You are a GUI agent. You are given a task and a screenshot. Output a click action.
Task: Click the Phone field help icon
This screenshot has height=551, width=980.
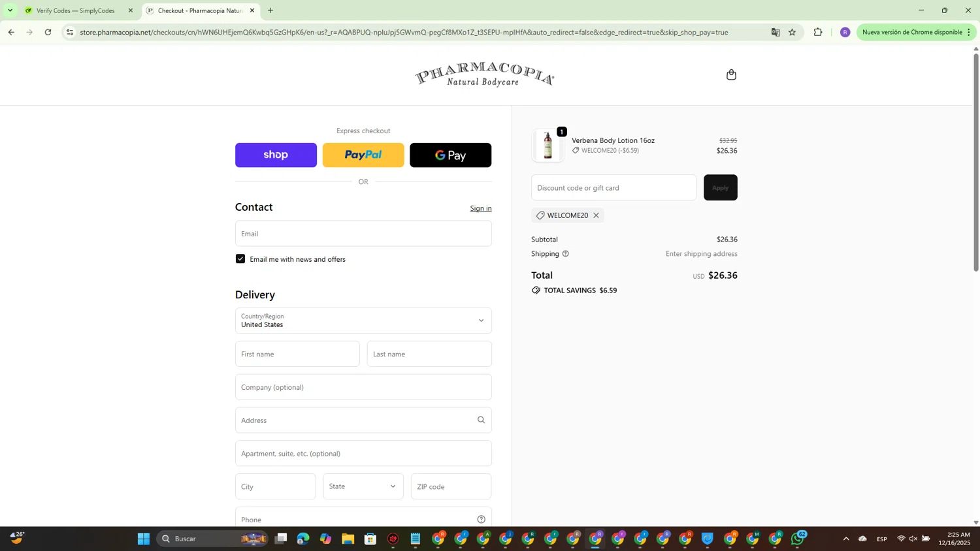[481, 520]
